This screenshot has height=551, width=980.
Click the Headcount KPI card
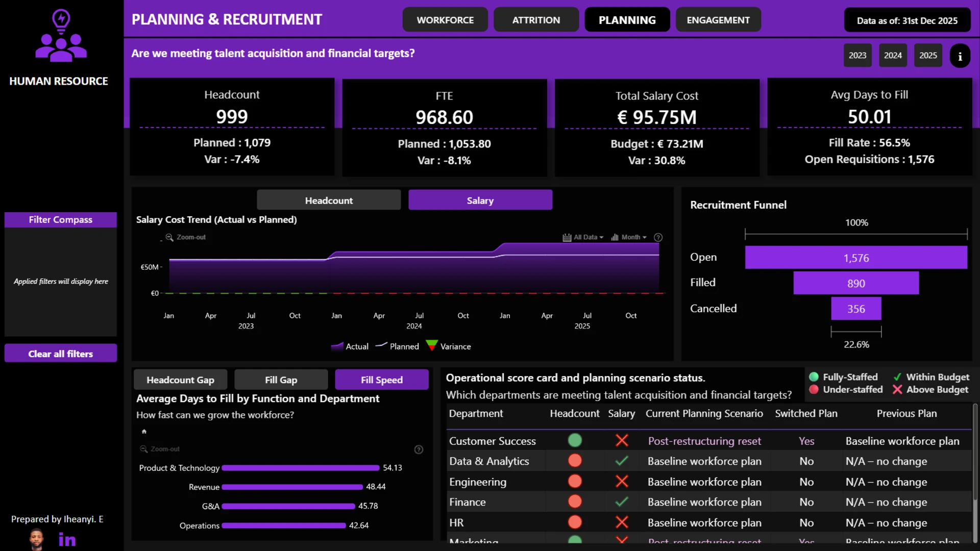coord(232,127)
